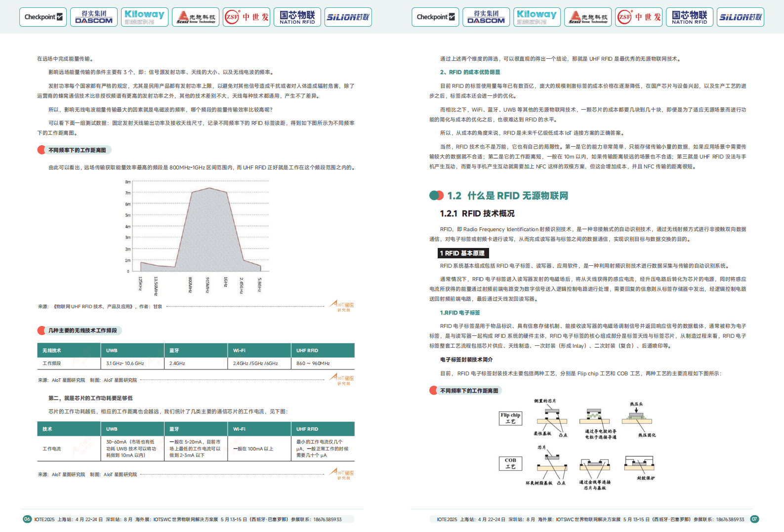
Task: Click bold heading 电子标签封装技术简介
Action: (466, 360)
